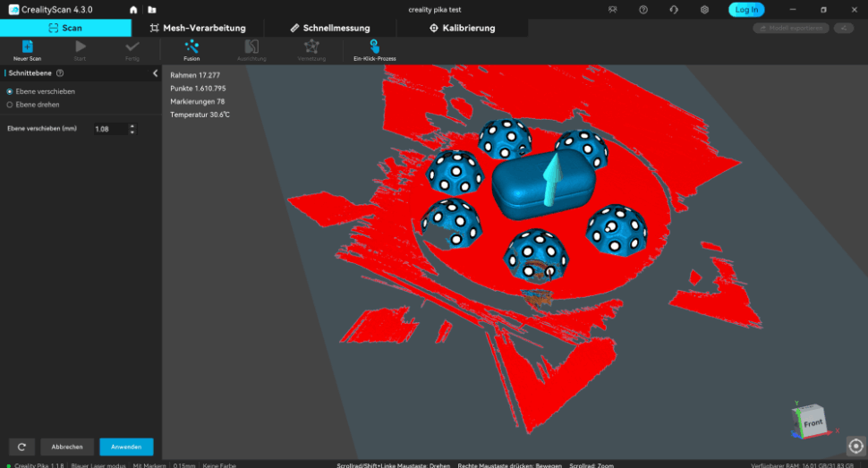Viewport: 868px width, 468px height.
Task: Open the Kalibrierung tab
Action: (463, 28)
